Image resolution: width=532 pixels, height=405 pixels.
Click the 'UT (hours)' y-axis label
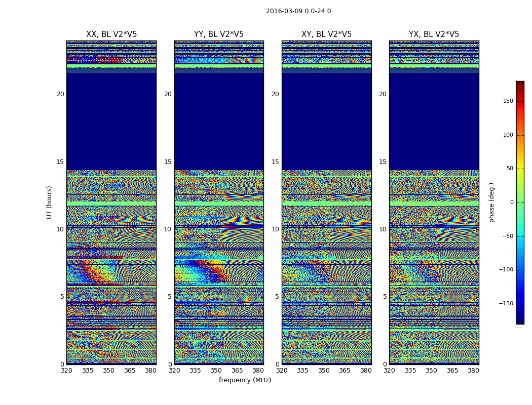click(50, 202)
